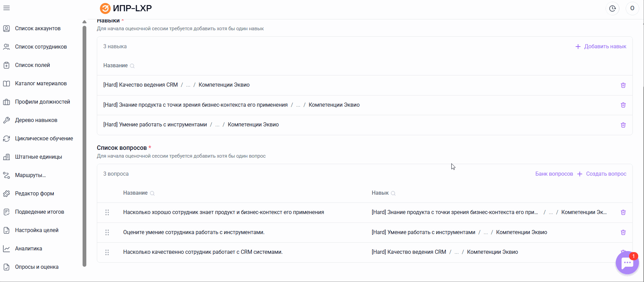Delete the first question in the list

[623, 212]
